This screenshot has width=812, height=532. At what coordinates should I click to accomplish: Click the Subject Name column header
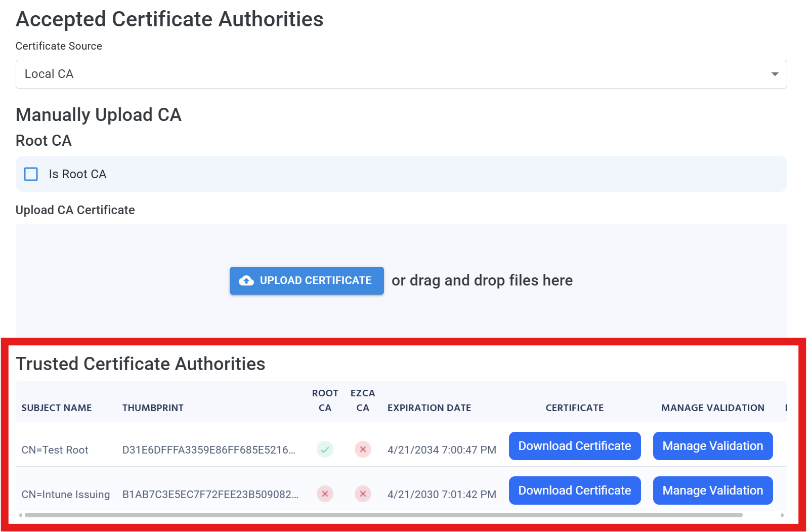coord(57,407)
